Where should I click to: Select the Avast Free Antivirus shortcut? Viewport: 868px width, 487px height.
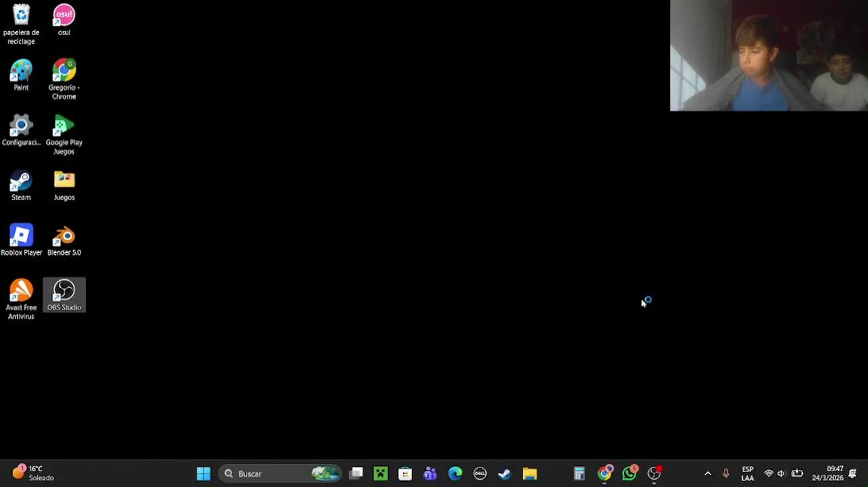[x=21, y=299]
